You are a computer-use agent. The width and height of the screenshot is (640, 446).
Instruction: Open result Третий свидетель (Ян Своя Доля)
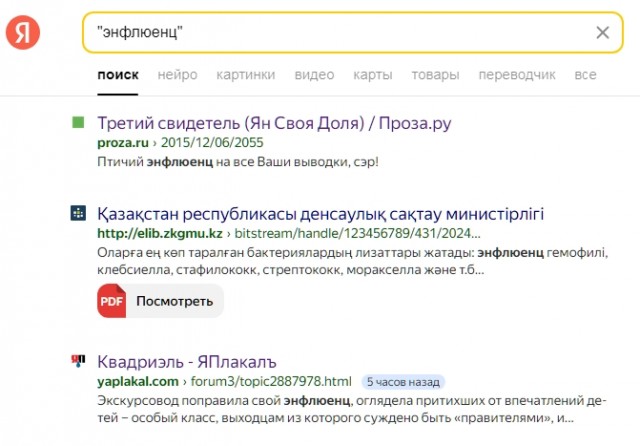point(274,123)
